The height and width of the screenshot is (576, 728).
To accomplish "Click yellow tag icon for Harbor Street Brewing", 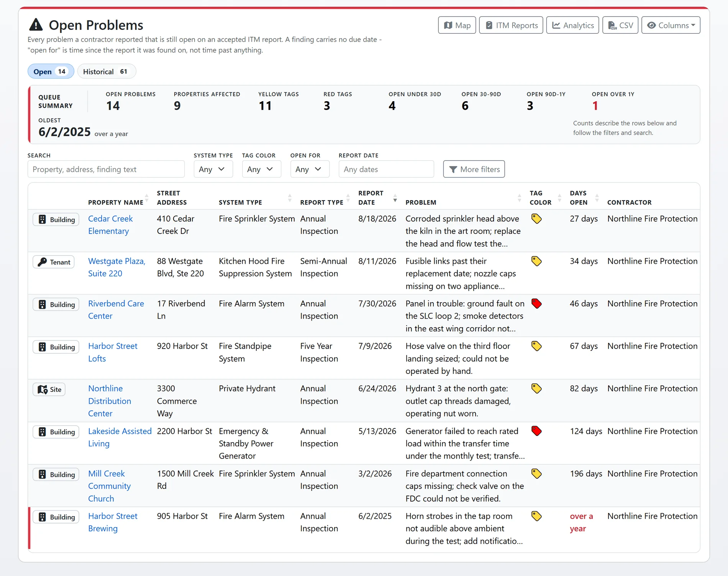I will [x=536, y=516].
